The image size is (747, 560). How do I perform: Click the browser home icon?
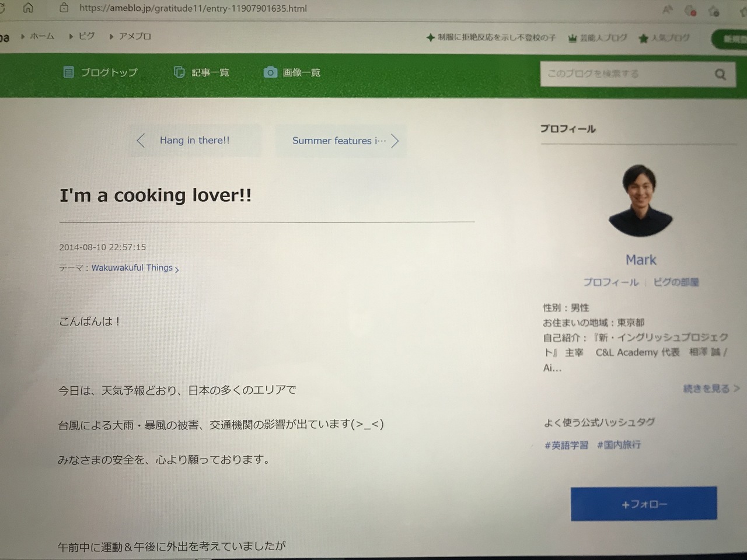[x=27, y=8]
